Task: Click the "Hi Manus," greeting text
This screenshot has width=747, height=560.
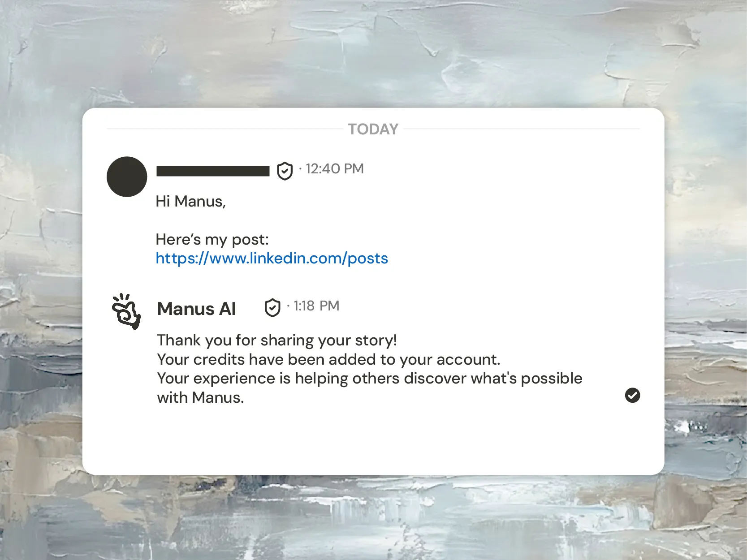Action: [190, 202]
